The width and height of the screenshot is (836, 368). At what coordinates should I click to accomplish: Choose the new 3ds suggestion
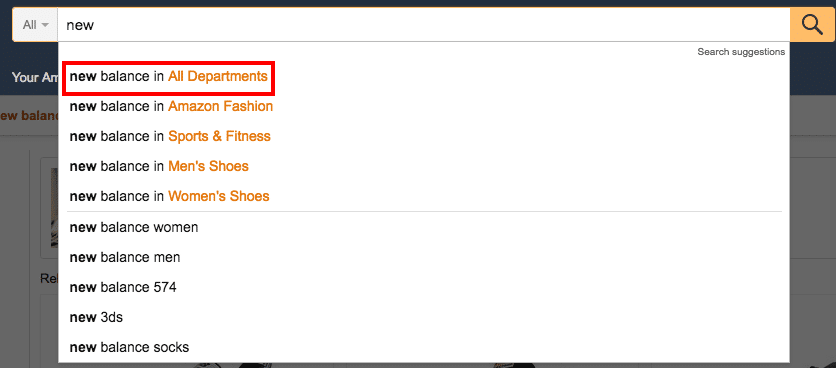pyautogui.click(x=424, y=317)
